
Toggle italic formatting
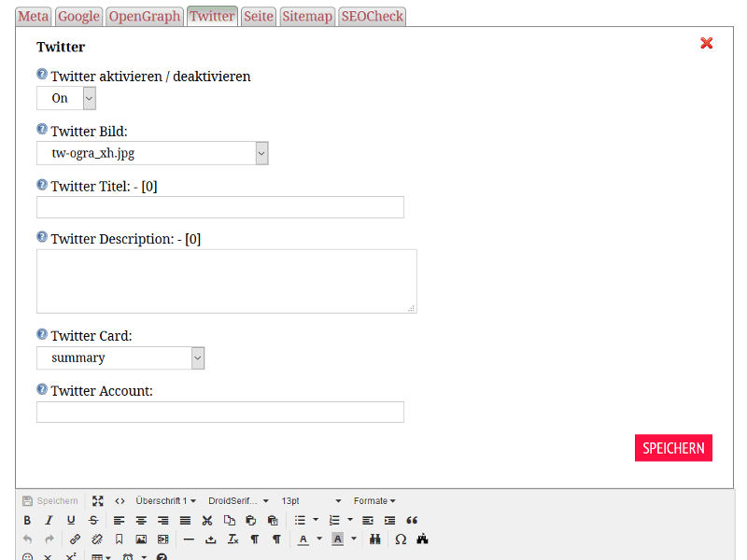49,521
